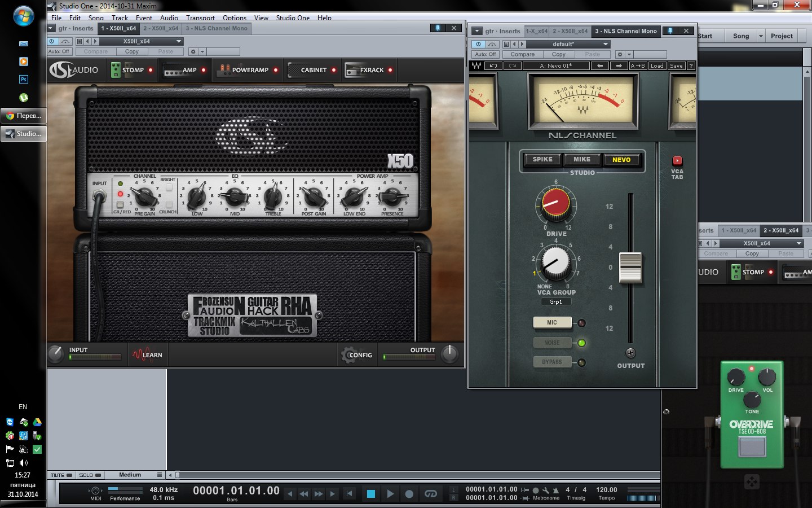Open the CONFIG gear in X50 plugin
The height and width of the screenshot is (508, 812).
(357, 354)
